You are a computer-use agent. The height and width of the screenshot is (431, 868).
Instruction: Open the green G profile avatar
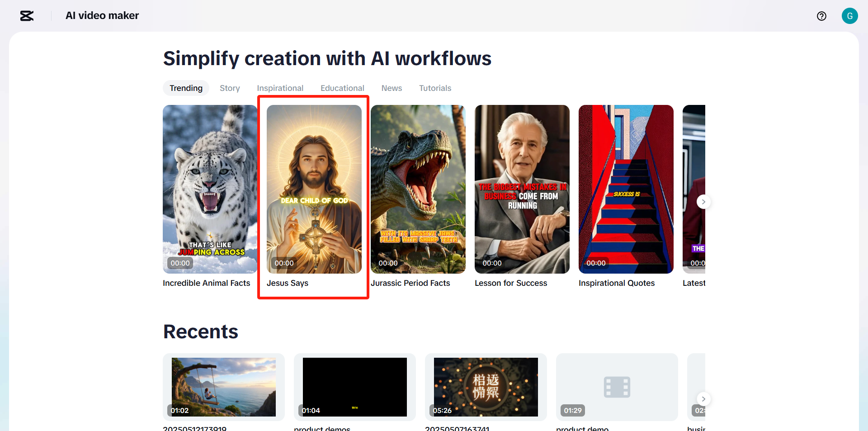coord(849,16)
